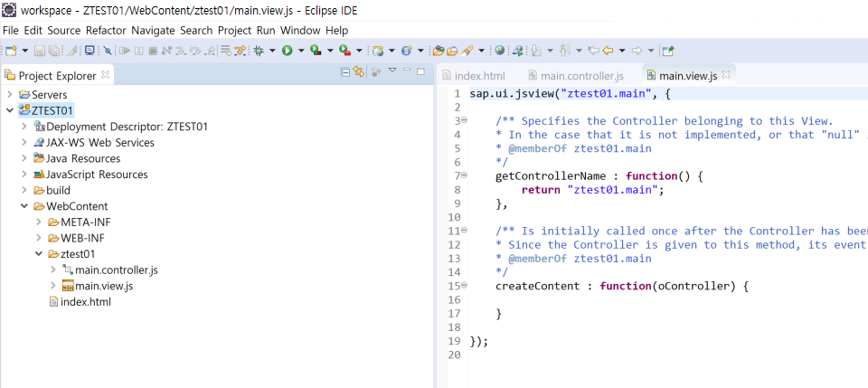Click the Step Over icon
Viewport: 868px width, 388px height.
(x=195, y=51)
